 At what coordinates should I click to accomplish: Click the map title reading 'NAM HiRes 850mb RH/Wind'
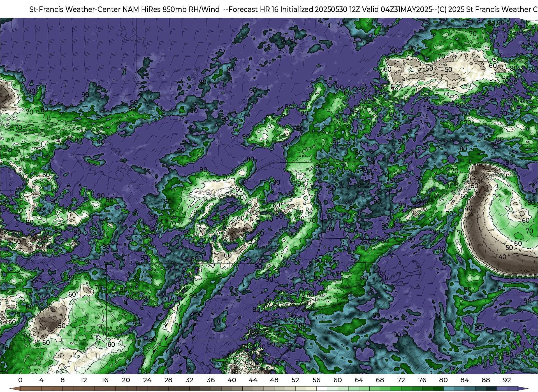[x=171, y=10]
